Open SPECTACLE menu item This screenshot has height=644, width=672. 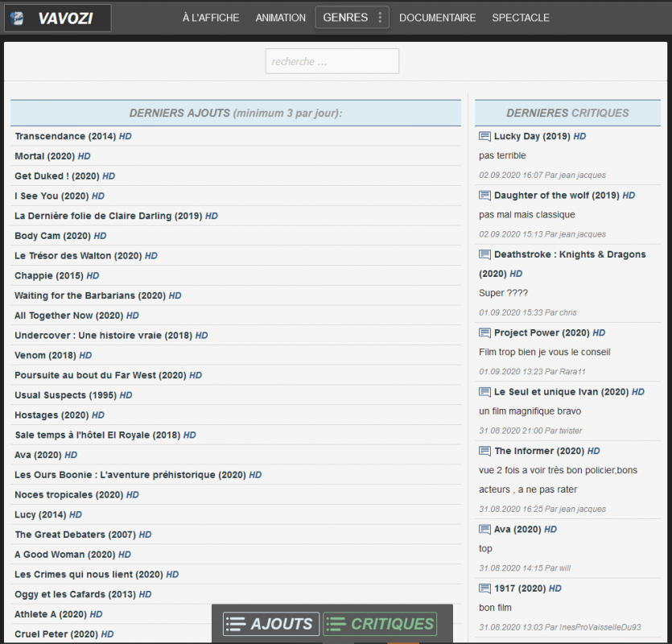(521, 18)
